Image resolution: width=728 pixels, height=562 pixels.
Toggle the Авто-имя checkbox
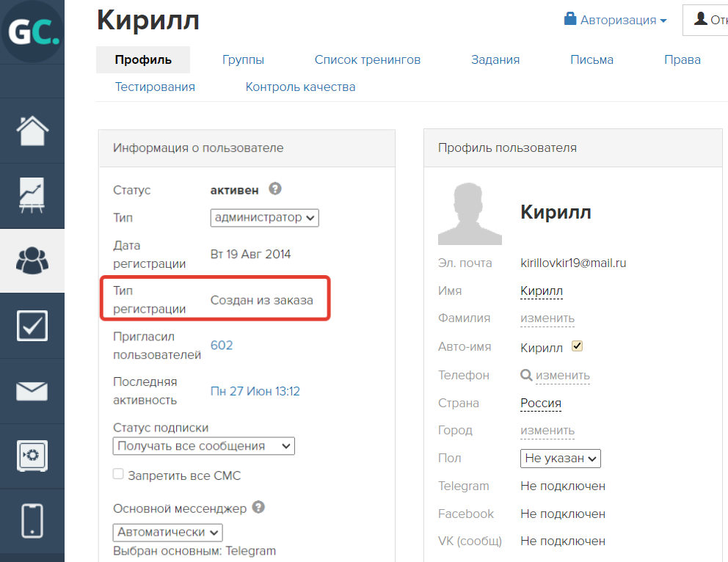point(577,346)
